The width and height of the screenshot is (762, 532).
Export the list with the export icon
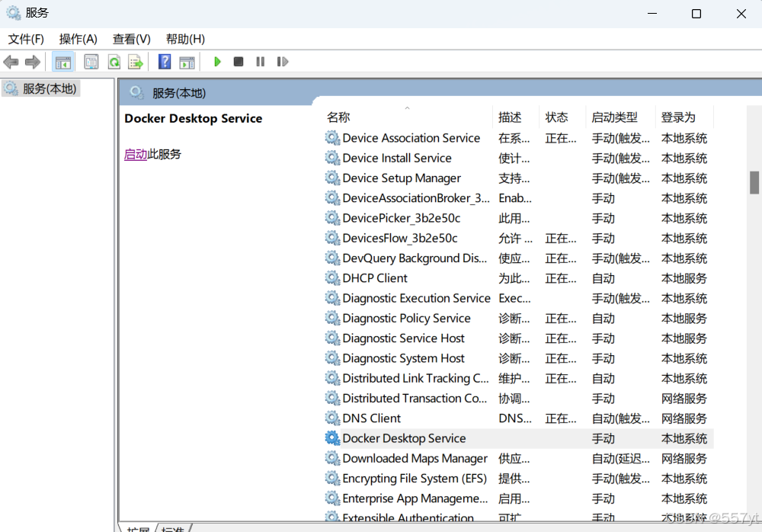[136, 62]
